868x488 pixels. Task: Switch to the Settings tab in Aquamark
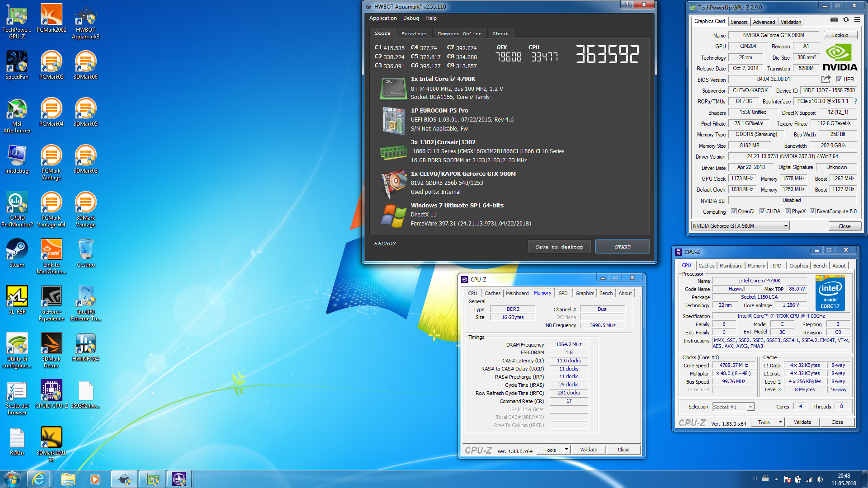(414, 33)
